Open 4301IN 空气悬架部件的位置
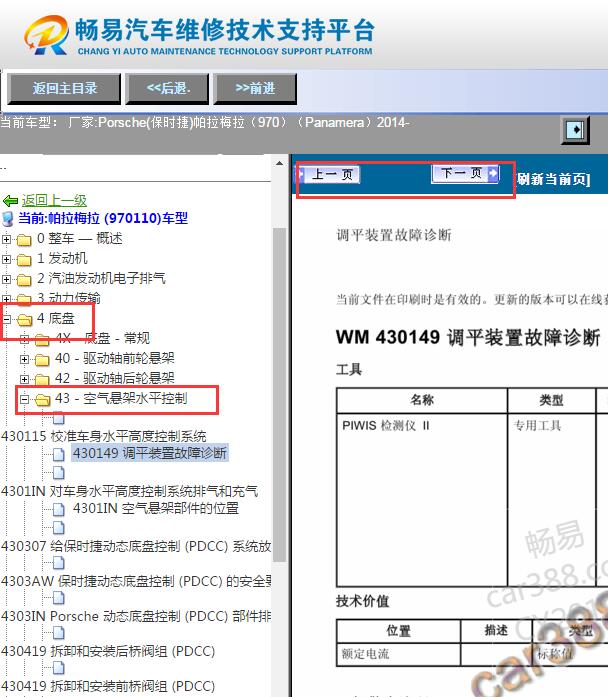Screen dimensions: 608x697 pos(156,508)
